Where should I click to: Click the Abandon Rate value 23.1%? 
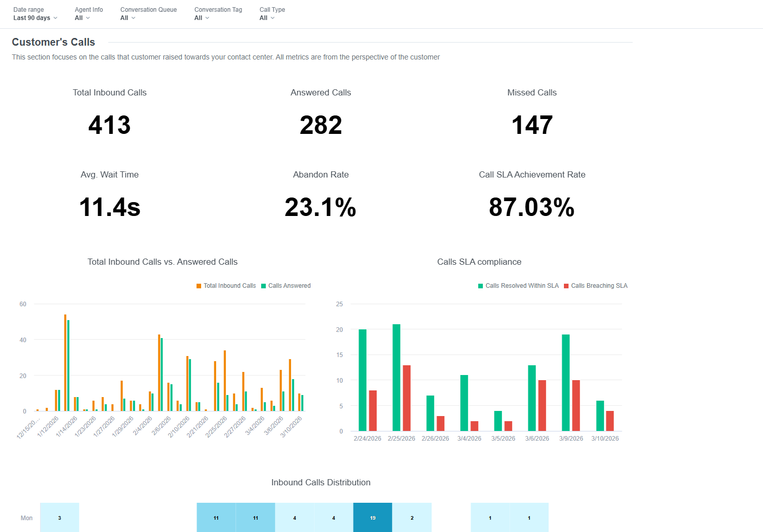tap(321, 207)
